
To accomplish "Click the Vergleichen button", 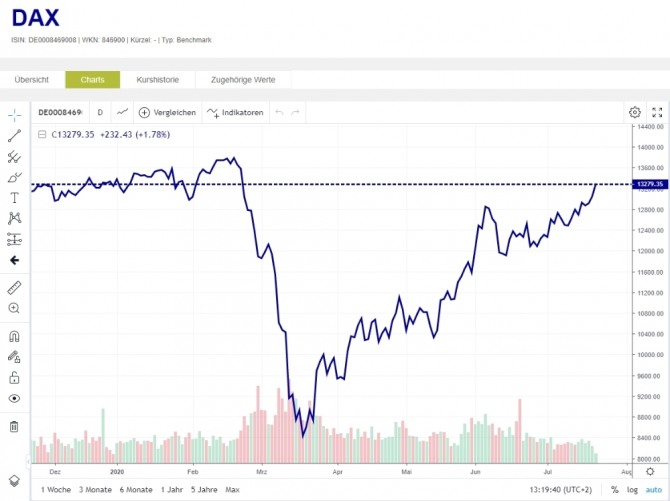I will coord(167,112).
